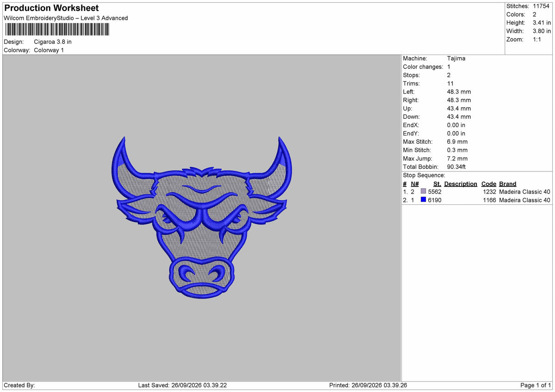Click the 'Description' column header
This screenshot has width=555, height=392.
[461, 184]
